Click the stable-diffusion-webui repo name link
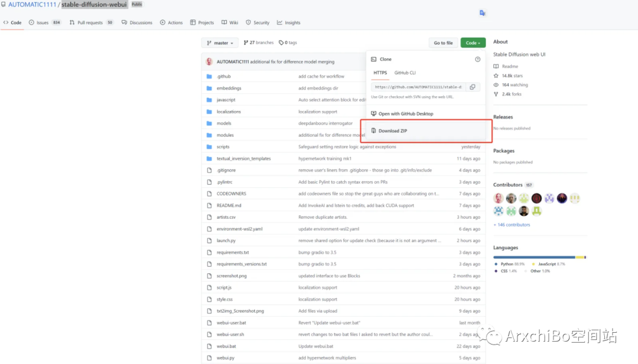Image resolution: width=638 pixels, height=364 pixels. point(94,5)
